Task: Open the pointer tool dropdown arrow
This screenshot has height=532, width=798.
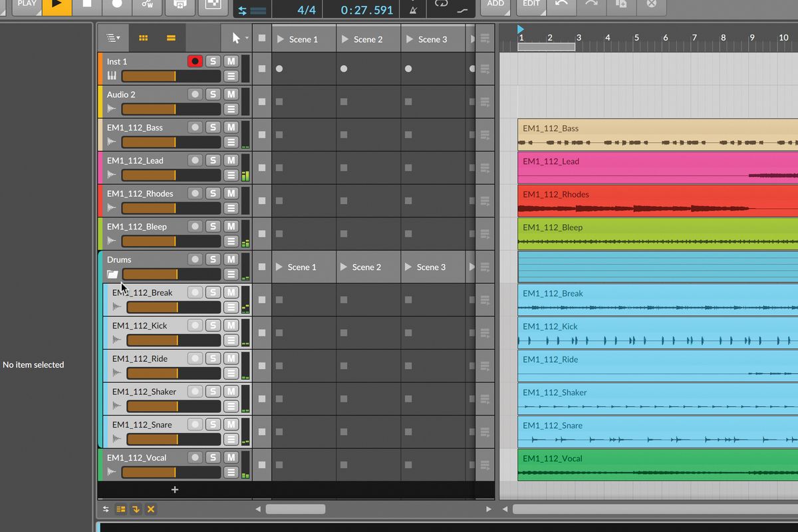Action: (246, 38)
